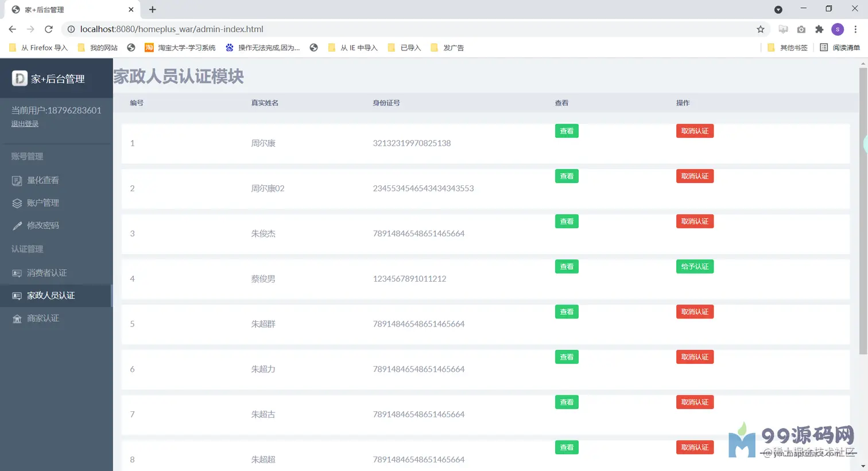Click 取消认证 for 周尔康

(x=695, y=131)
